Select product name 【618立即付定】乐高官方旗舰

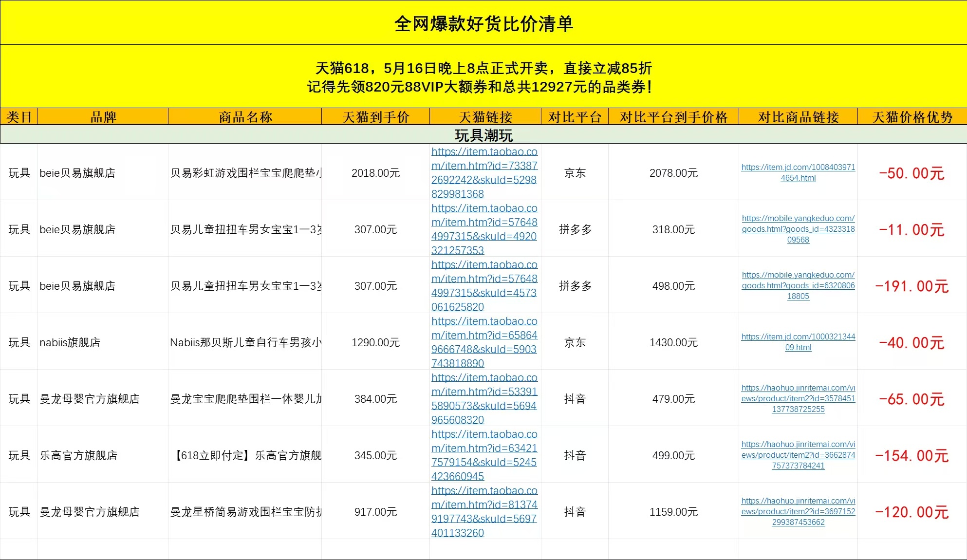coord(245,455)
